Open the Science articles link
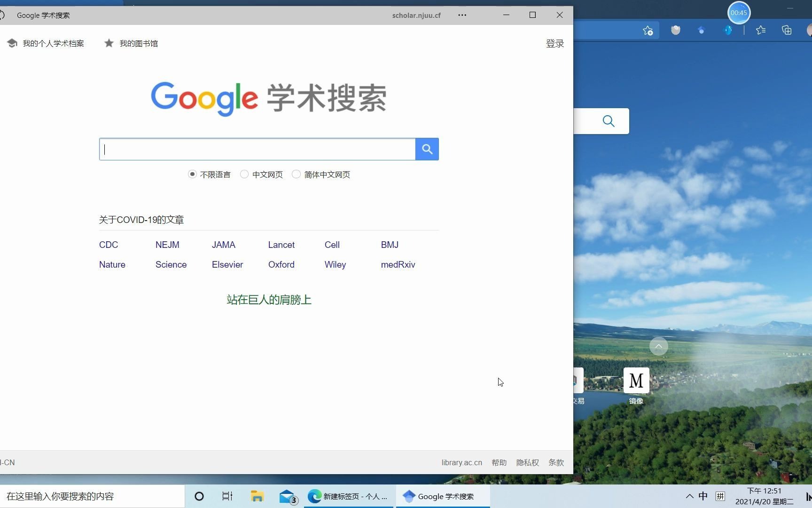The image size is (812, 508). [x=171, y=265]
